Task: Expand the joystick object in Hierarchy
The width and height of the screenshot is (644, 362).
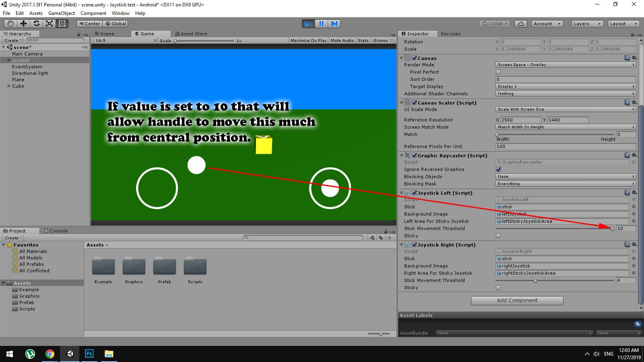Action: pos(9,60)
